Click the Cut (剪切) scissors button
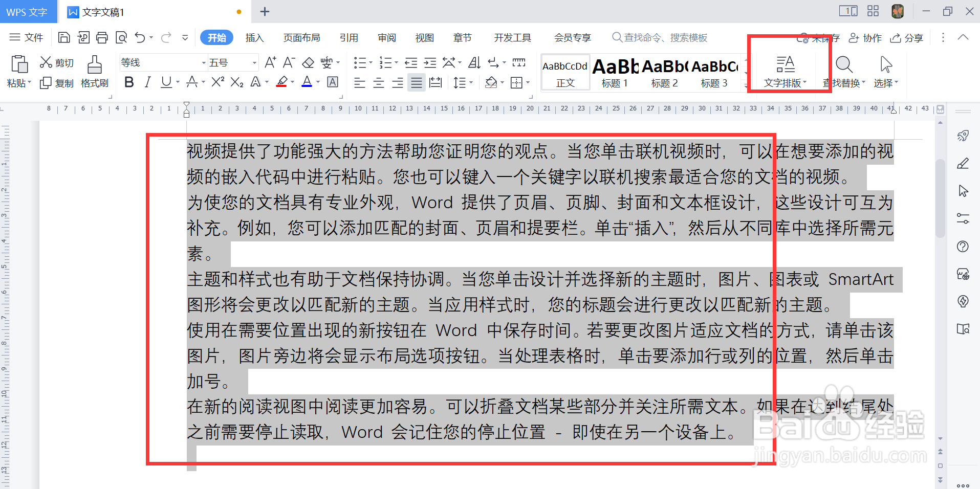980x489 pixels. coord(57,62)
